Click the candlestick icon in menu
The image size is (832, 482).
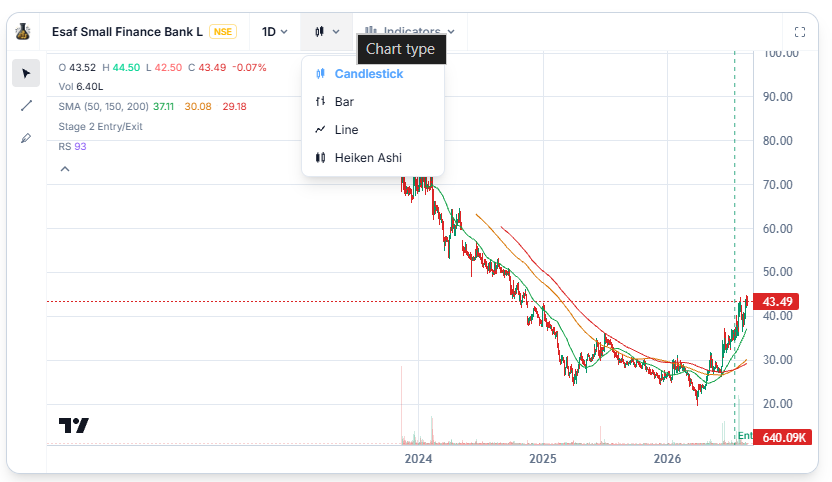320,74
